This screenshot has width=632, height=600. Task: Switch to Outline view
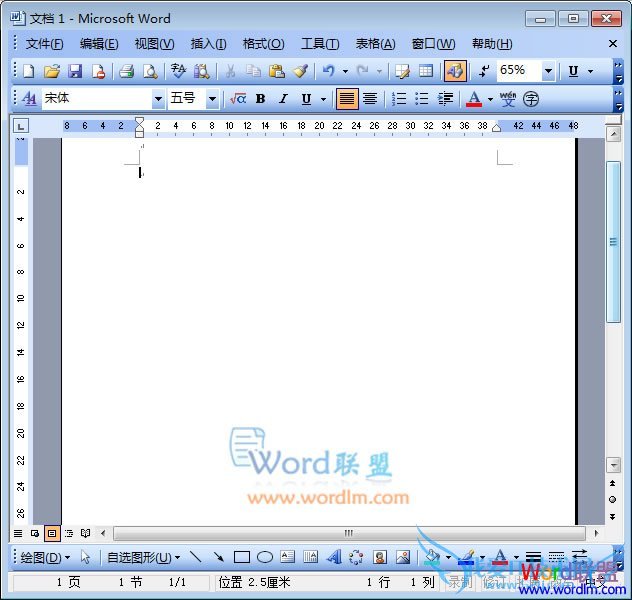[69, 534]
